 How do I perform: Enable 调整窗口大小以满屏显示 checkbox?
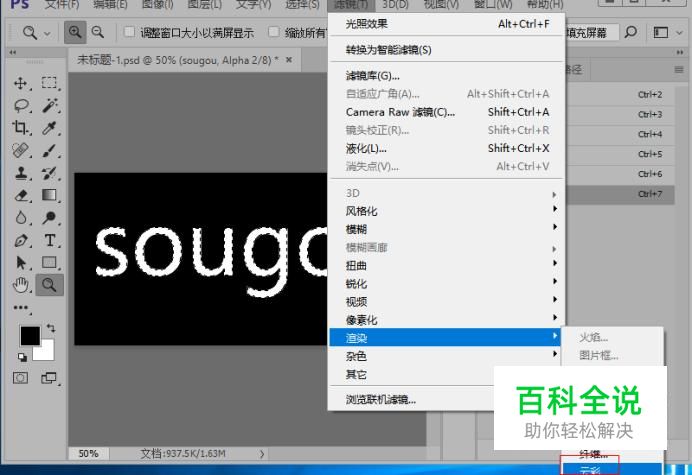click(129, 32)
